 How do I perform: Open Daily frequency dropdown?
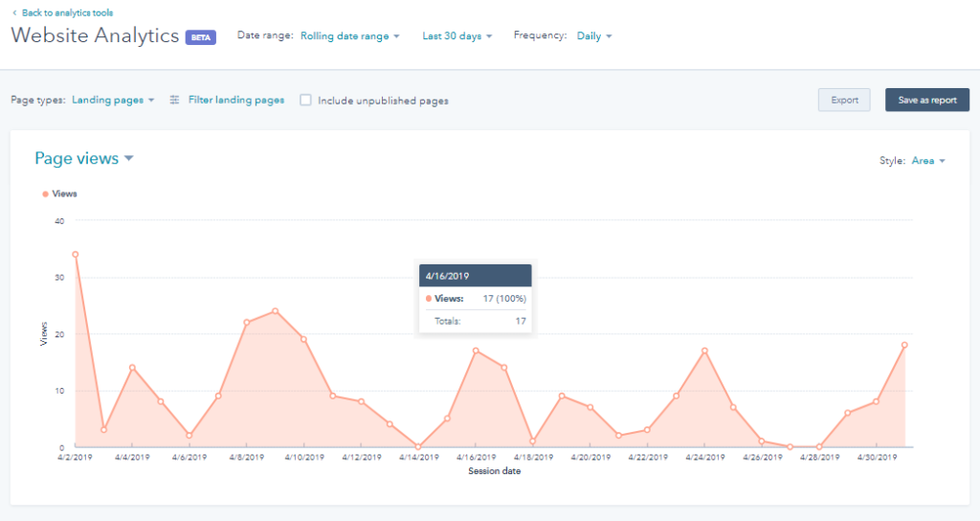[593, 36]
